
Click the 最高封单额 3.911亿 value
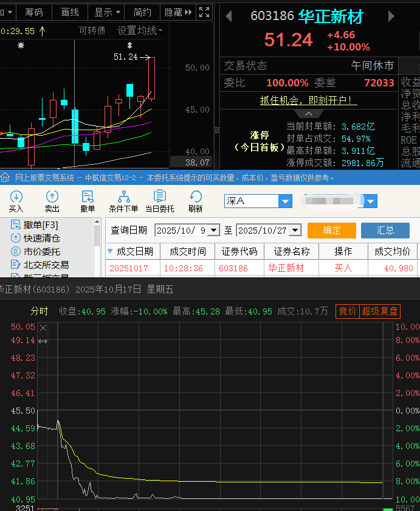point(358,151)
